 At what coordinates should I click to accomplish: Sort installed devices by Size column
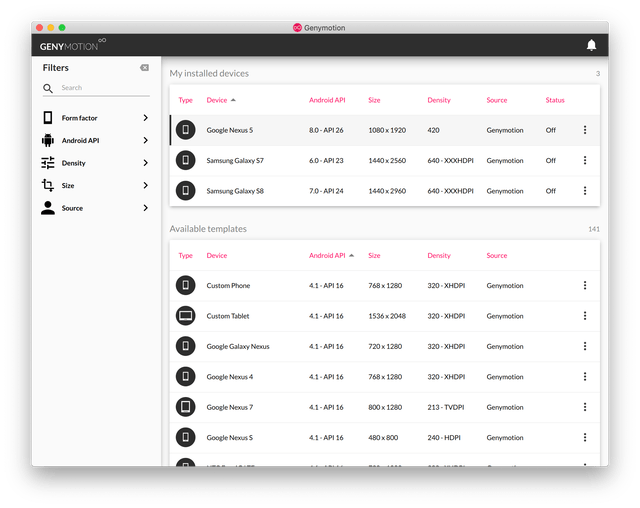coord(374,100)
